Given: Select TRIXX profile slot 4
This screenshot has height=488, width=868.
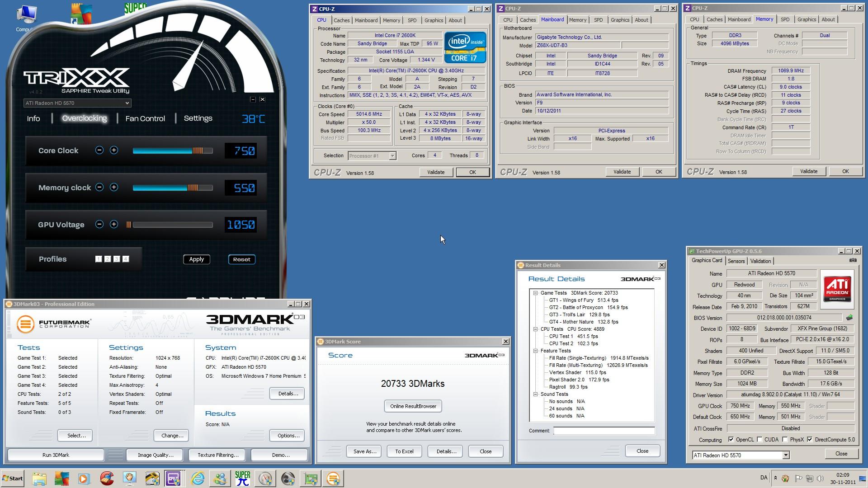Looking at the screenshot, I should (126, 259).
